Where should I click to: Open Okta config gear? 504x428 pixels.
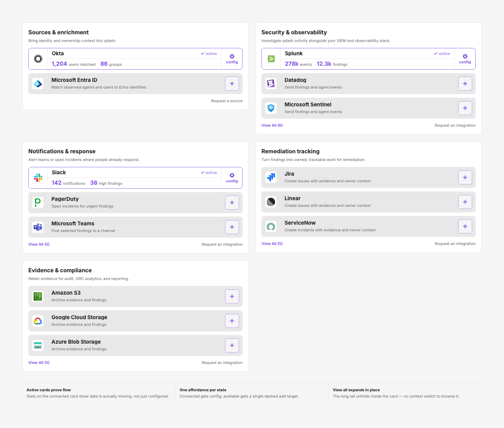click(x=232, y=59)
